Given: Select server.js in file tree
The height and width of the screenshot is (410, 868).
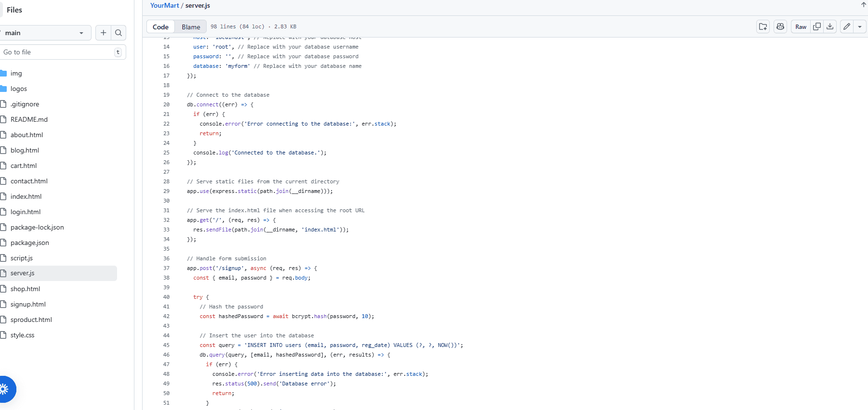Looking at the screenshot, I should point(58,273).
